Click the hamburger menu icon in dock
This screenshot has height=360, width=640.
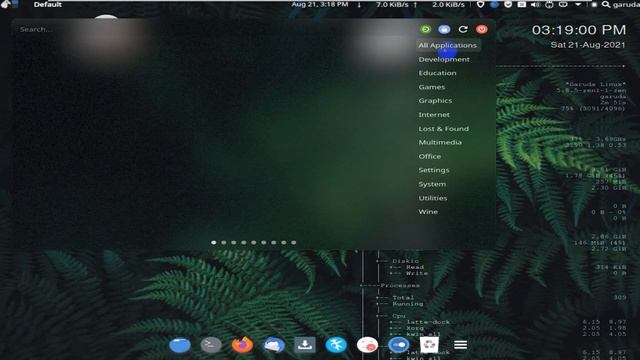(460, 345)
